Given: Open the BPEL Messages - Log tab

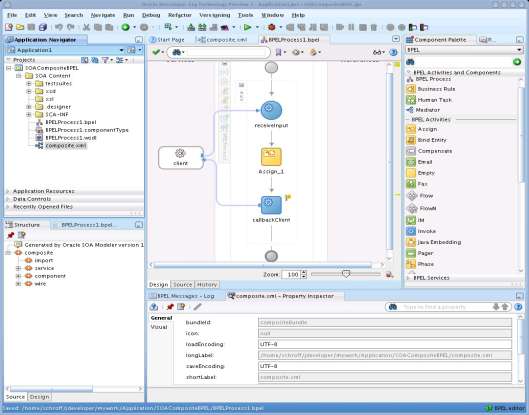Looking at the screenshot, I should 182,296.
